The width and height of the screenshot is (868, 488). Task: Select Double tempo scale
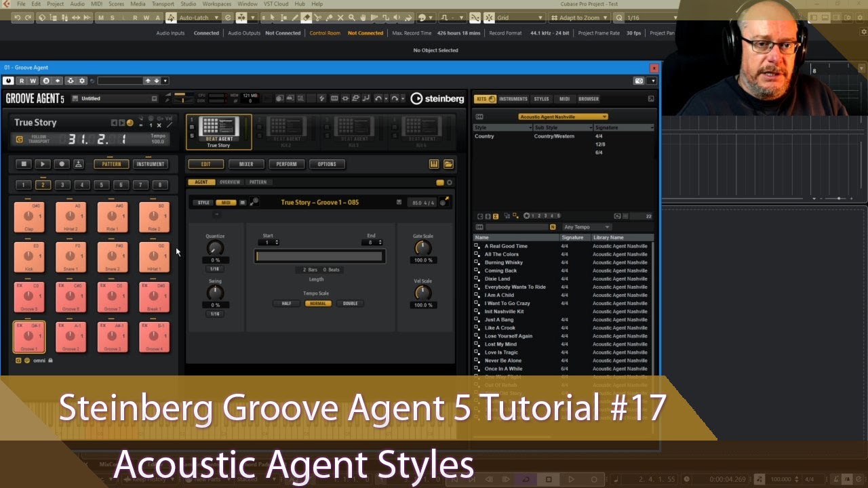(351, 304)
